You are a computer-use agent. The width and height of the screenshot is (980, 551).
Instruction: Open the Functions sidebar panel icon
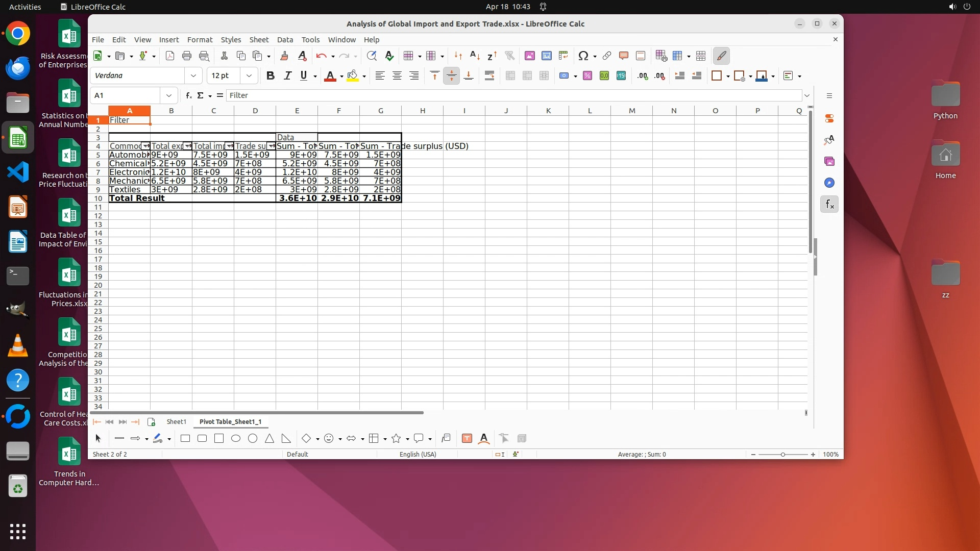point(829,205)
